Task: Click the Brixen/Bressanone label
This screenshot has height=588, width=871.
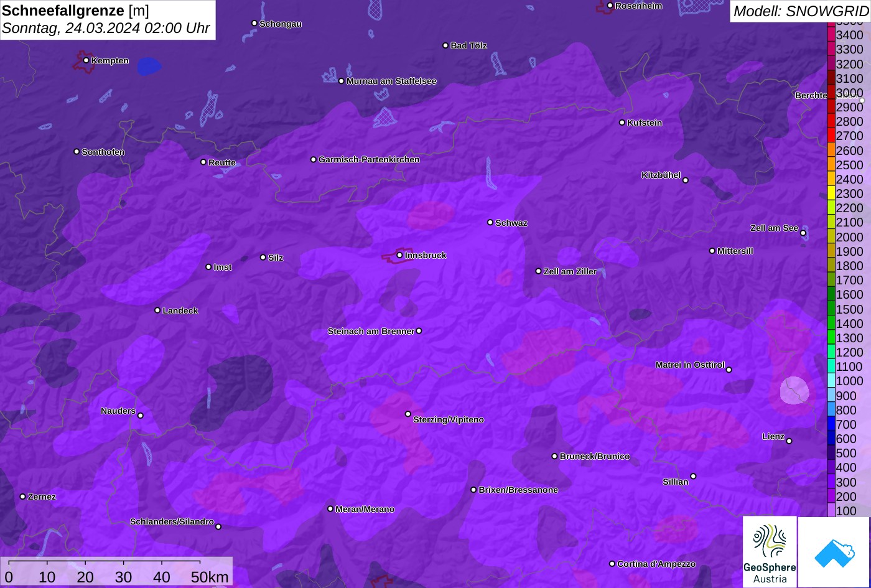Action: [x=518, y=490]
